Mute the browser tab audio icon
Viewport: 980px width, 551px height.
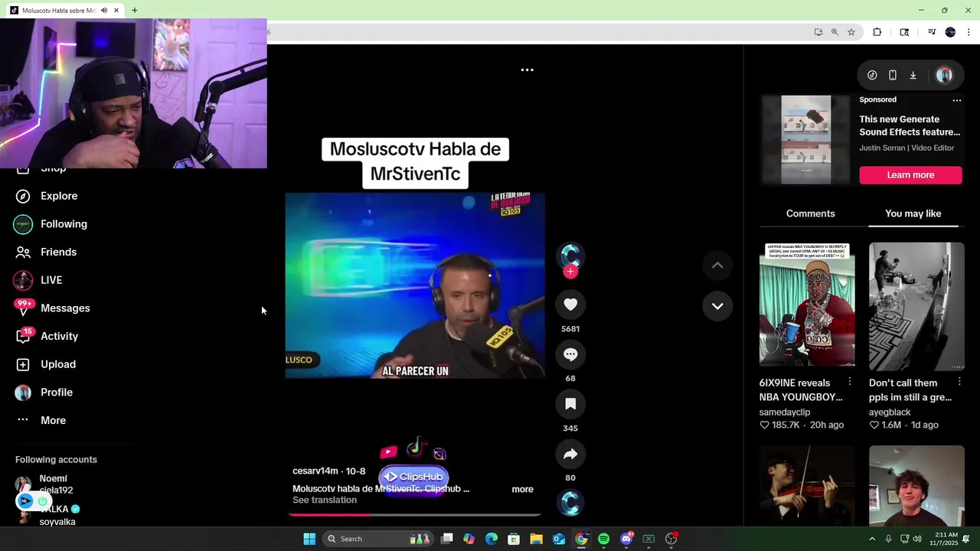coord(104,11)
